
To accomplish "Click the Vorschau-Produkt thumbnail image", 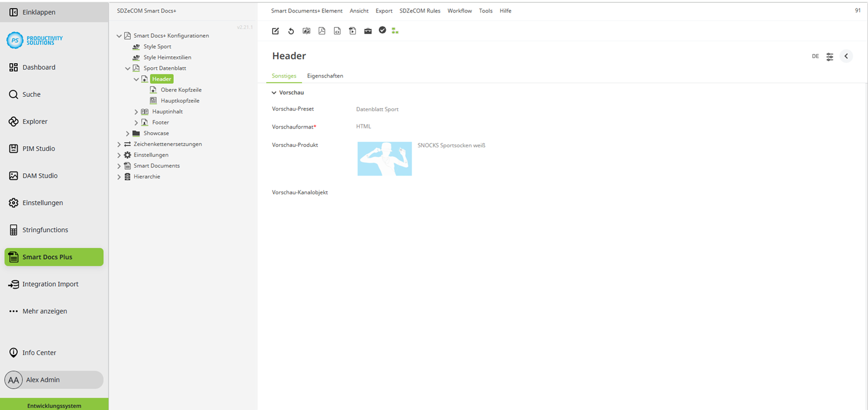I will (x=385, y=159).
